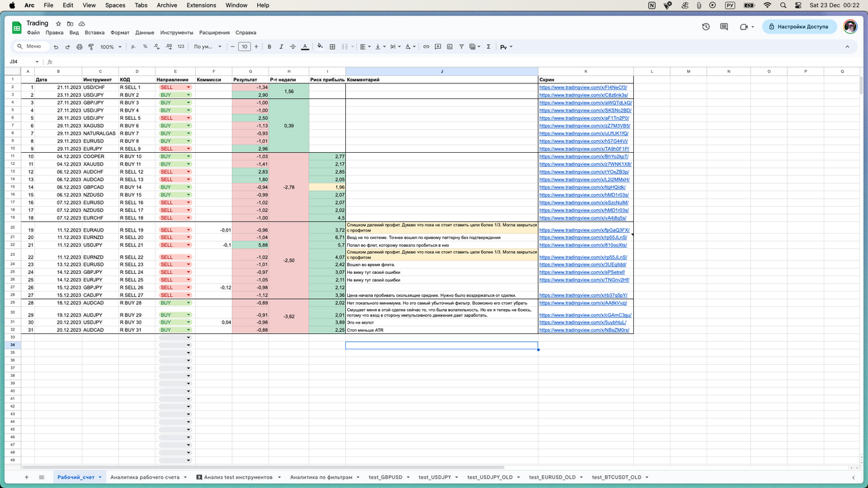The image size is (868, 488).
Task: Star the Trading document
Action: (x=59, y=24)
